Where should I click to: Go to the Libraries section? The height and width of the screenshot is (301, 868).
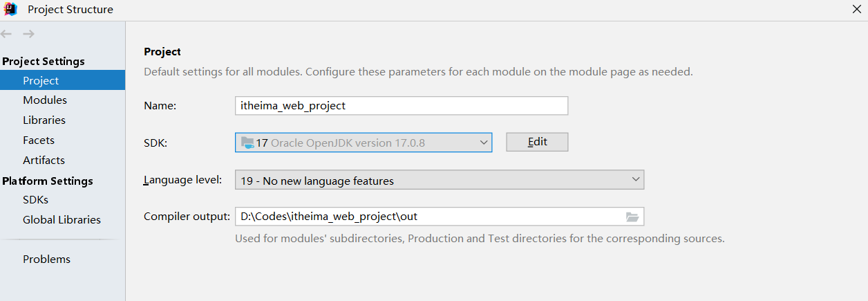(44, 120)
